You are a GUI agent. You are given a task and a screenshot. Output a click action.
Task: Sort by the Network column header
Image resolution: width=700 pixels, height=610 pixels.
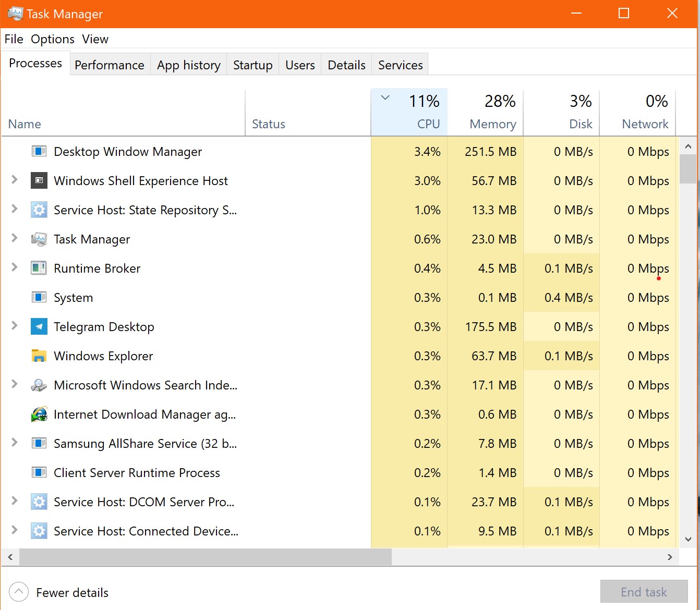coord(638,112)
